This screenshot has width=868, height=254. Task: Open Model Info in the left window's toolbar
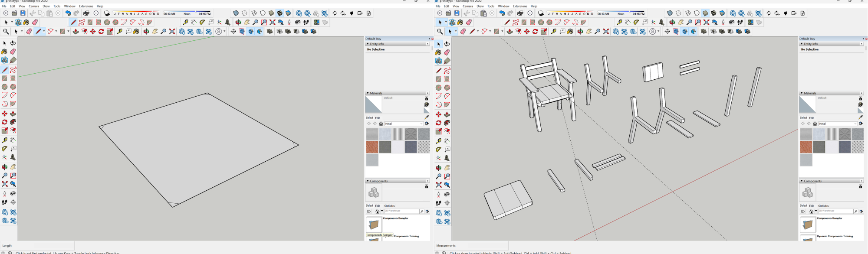click(x=96, y=13)
